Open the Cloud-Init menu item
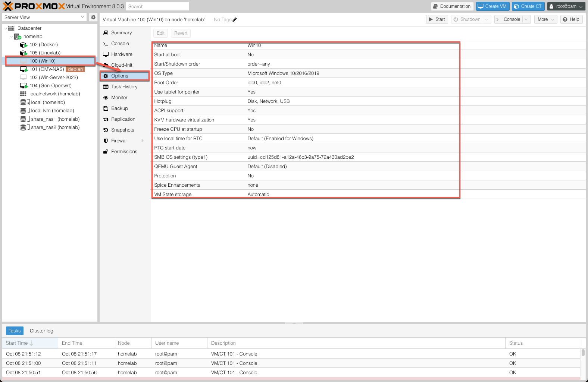Image resolution: width=588 pixels, height=382 pixels. tap(125, 65)
